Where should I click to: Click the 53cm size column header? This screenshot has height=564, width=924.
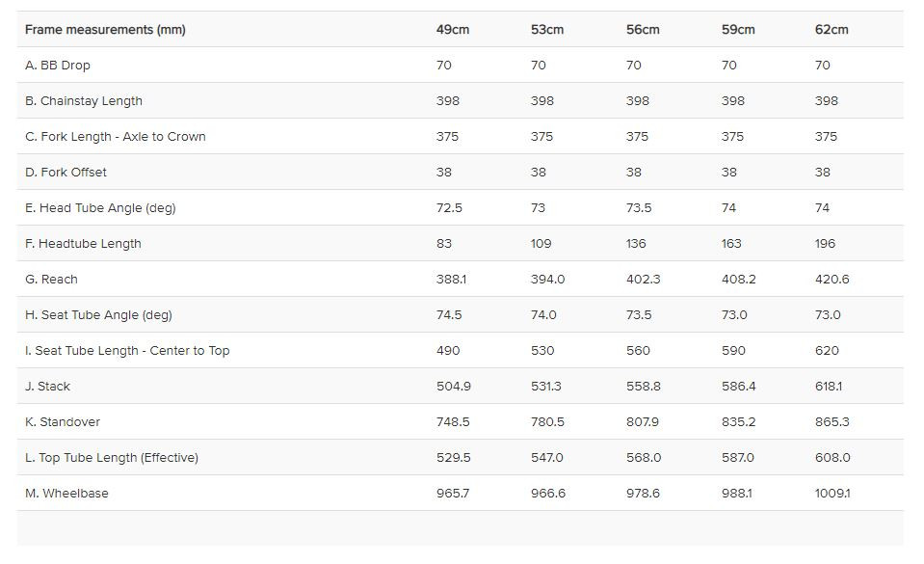pos(546,30)
